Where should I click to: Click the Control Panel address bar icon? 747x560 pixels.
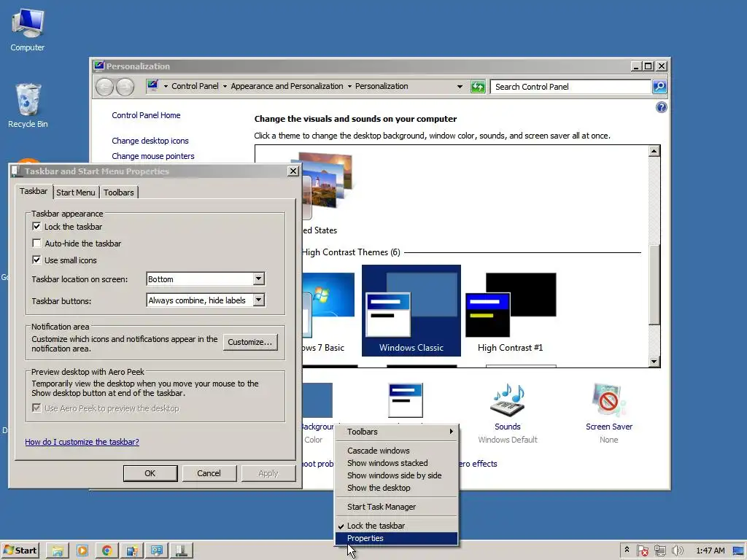point(152,86)
